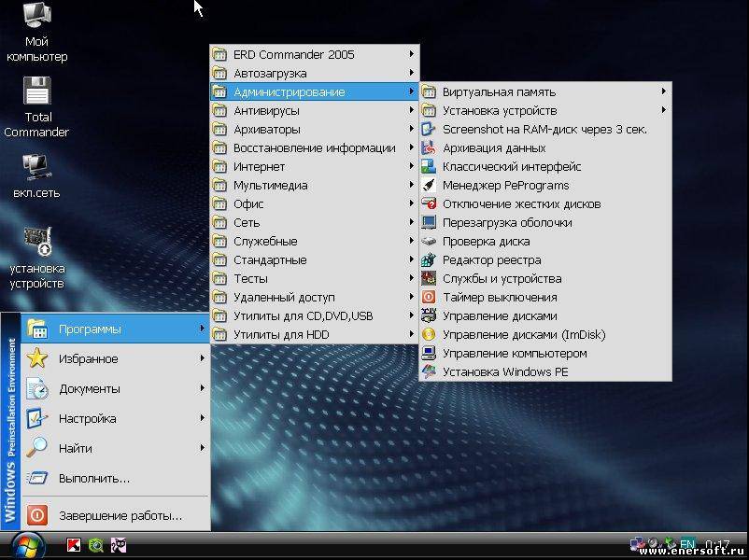The height and width of the screenshot is (560, 749).
Task: Expand the Установка устройств submenu arrow
Action: pos(663,110)
